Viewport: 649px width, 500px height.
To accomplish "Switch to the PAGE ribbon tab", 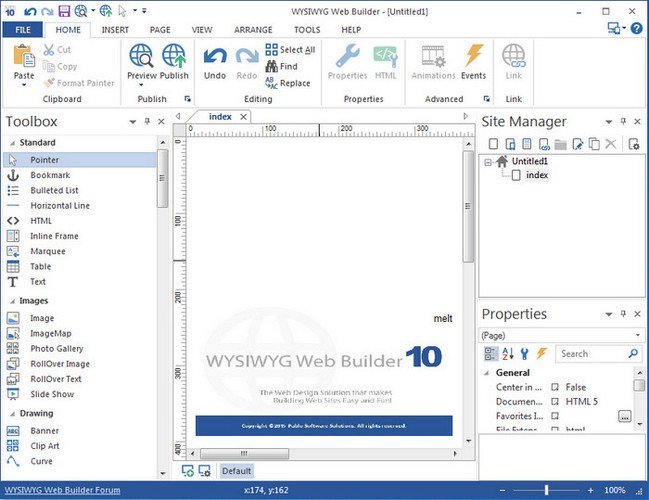I will pyautogui.click(x=160, y=30).
